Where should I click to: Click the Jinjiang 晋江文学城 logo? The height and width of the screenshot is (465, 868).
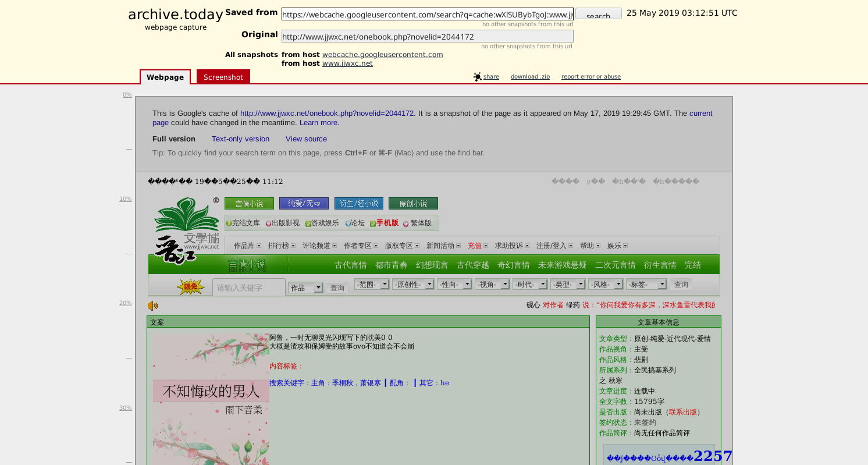tap(186, 230)
